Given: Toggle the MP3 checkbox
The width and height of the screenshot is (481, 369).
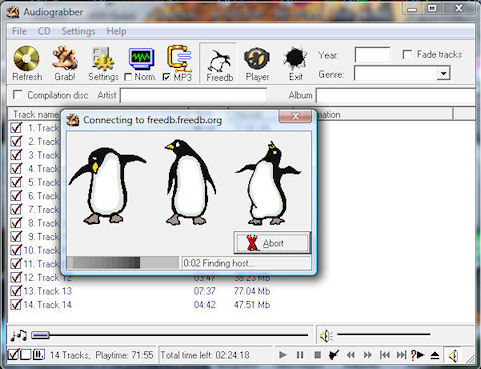Looking at the screenshot, I should [166, 77].
